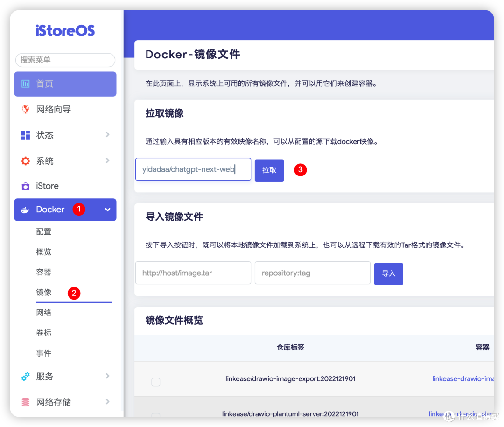This screenshot has width=504, height=427.
Task: Open the Docker 事件 submenu
Action: tap(44, 353)
